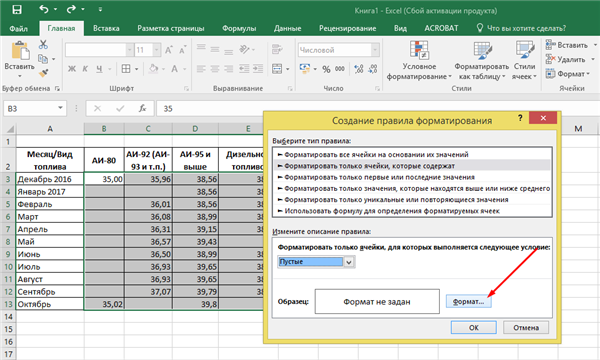The width and height of the screenshot is (600, 360).
Task: Apply the Font Color A swatch
Action: [x=174, y=69]
